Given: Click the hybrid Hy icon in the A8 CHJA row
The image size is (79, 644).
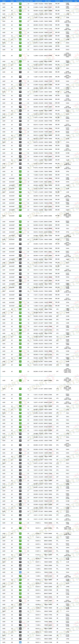Looking at the screenshot, I should [x=20, y=572].
